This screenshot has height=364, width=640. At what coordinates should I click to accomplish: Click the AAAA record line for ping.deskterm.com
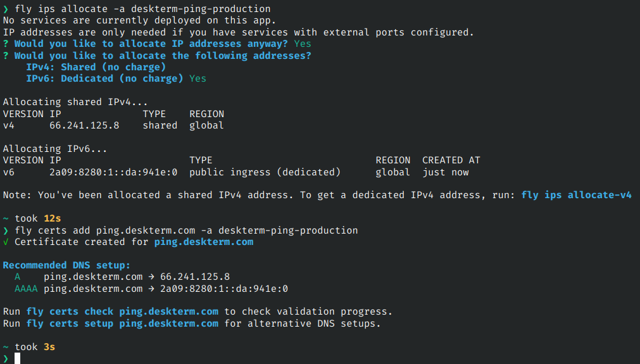pyautogui.click(x=151, y=289)
